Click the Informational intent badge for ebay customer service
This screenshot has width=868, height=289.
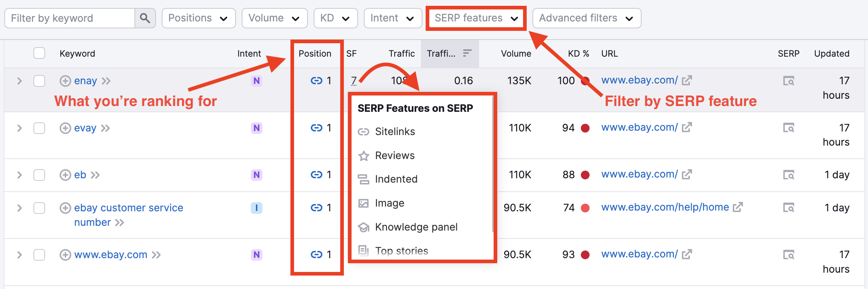256,208
